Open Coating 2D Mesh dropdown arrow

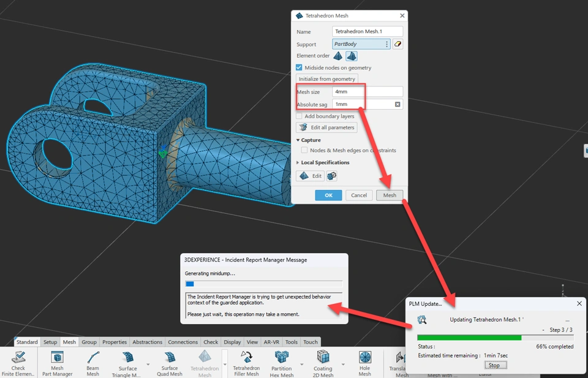pyautogui.click(x=343, y=365)
